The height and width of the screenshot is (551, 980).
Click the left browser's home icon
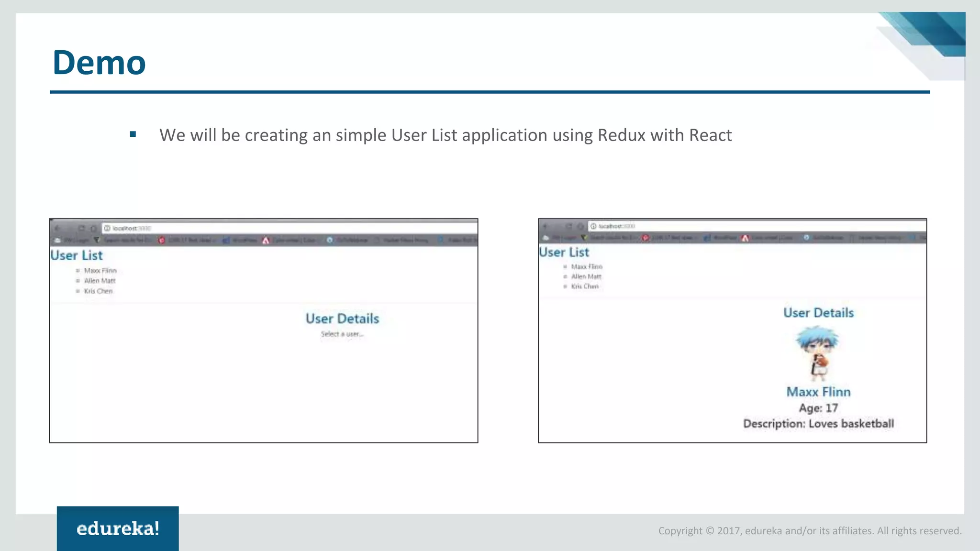[93, 228]
